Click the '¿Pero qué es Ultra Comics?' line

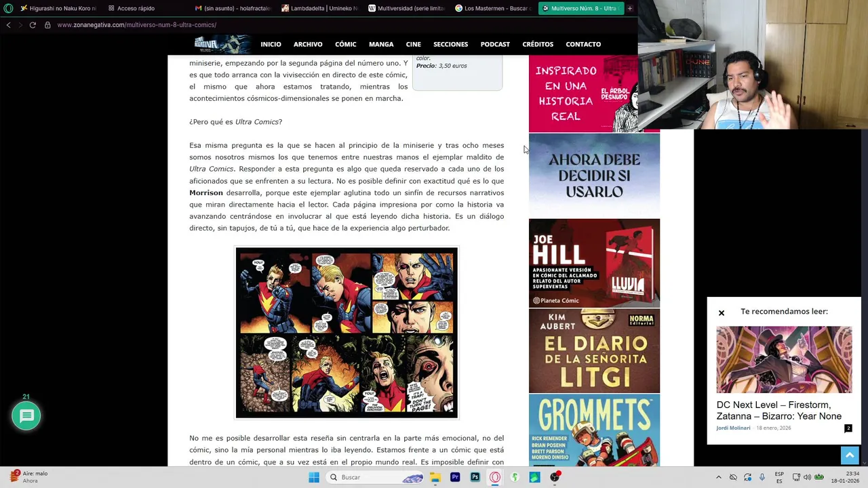click(235, 122)
